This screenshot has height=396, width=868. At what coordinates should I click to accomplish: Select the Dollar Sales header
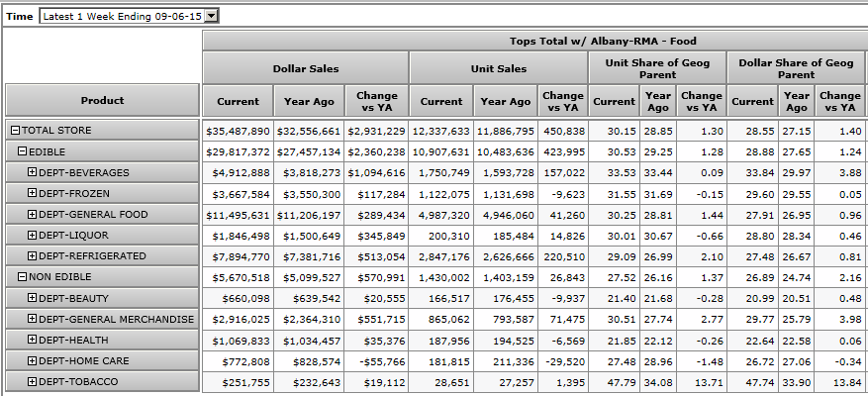pyautogui.click(x=305, y=68)
